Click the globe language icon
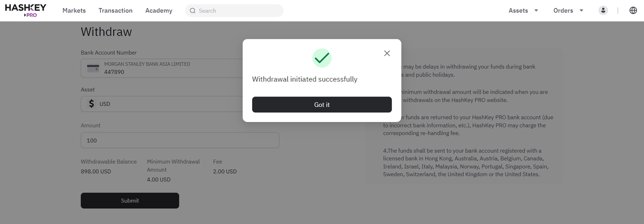Image resolution: width=644 pixels, height=224 pixels. click(633, 11)
